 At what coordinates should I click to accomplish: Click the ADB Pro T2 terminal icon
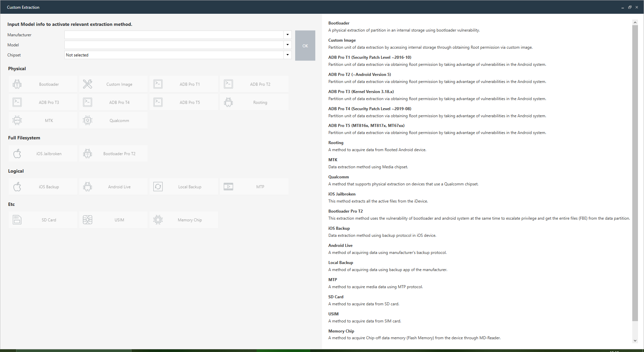coord(228,84)
